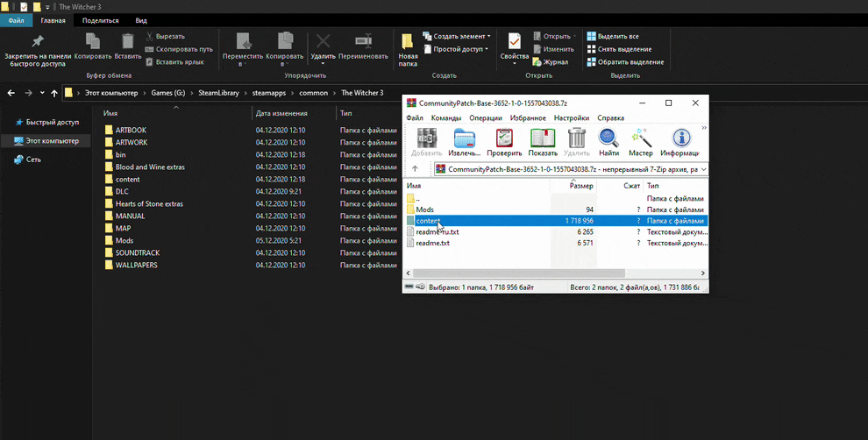Click Deselect (Снять выделение)
The image size is (868, 440).
[x=620, y=49]
